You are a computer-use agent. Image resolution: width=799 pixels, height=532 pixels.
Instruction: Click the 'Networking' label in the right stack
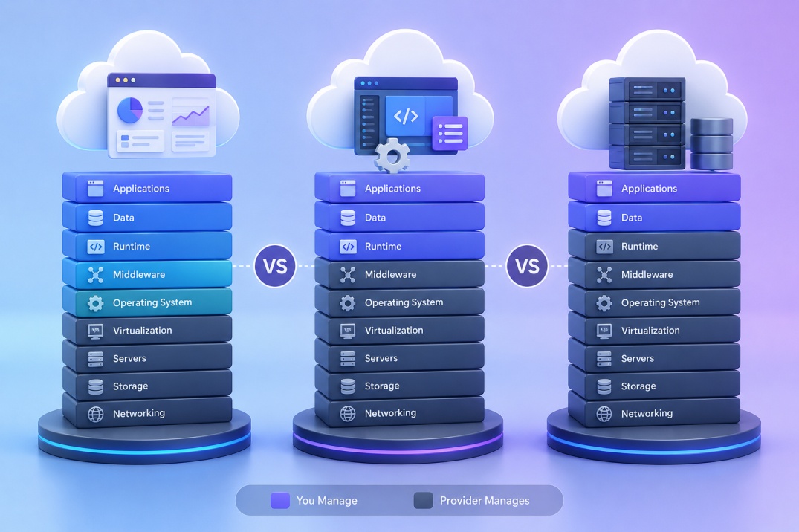click(x=647, y=414)
